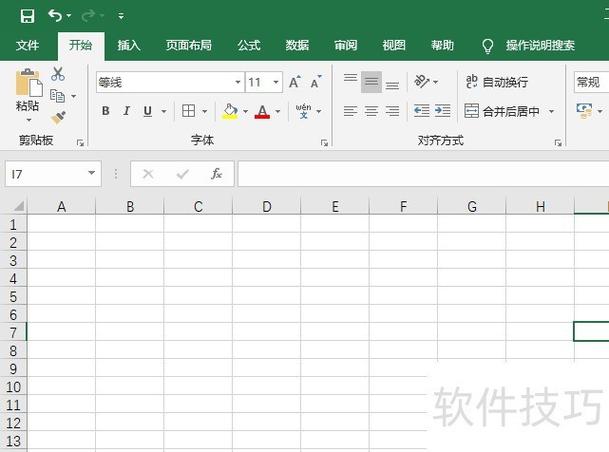Open the Name Box dropdown arrow
The width and height of the screenshot is (609, 452).
click(91, 173)
